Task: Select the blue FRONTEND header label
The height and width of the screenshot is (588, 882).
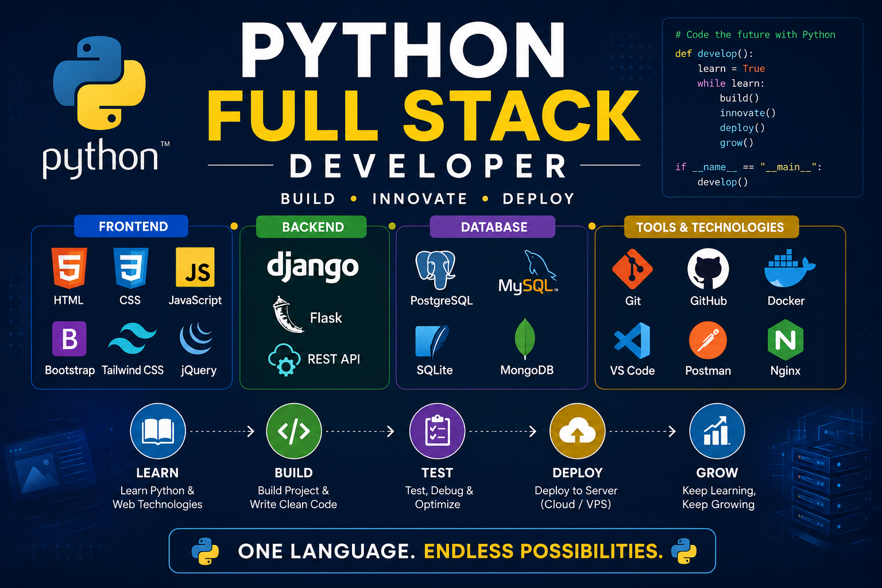Action: (131, 226)
